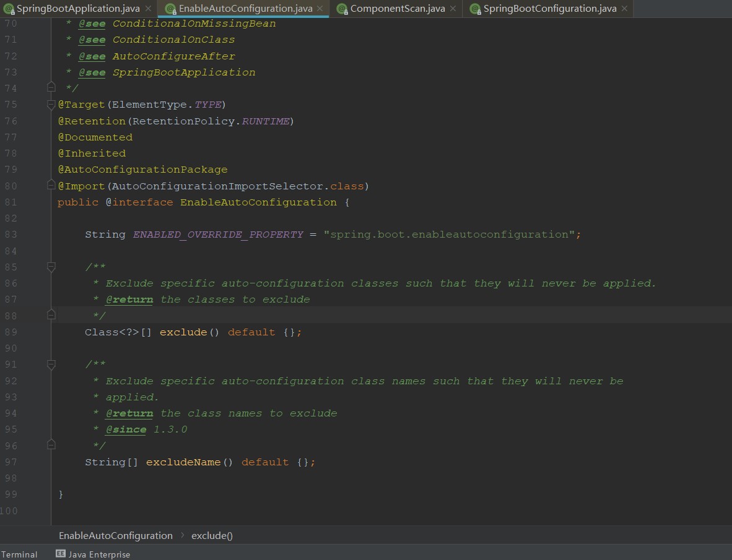Place cursor on the excludeName method
The image size is (732, 560).
[x=183, y=462]
